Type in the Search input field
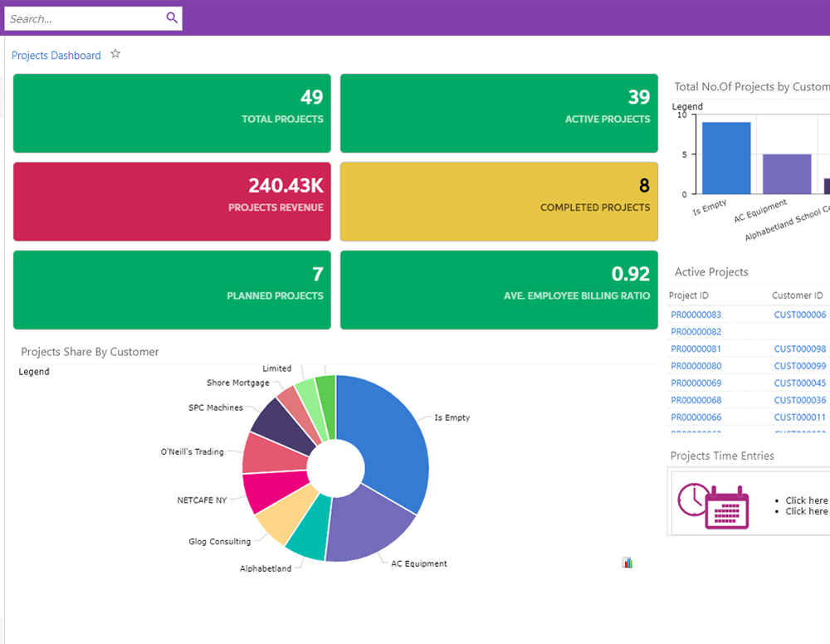The height and width of the screenshot is (644, 830). (83, 18)
